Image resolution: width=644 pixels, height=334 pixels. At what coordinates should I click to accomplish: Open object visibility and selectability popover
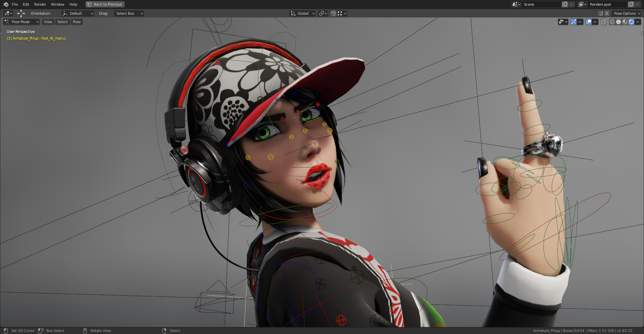(x=563, y=22)
